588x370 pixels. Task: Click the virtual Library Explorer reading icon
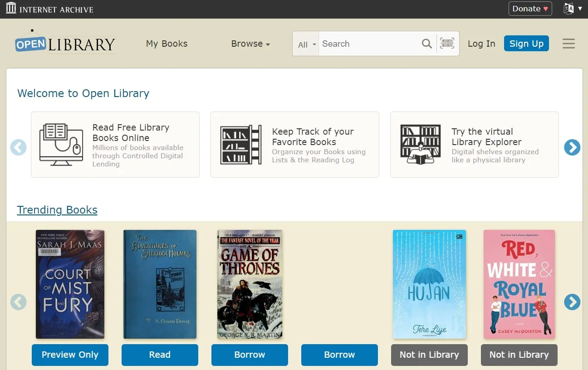[x=420, y=144]
